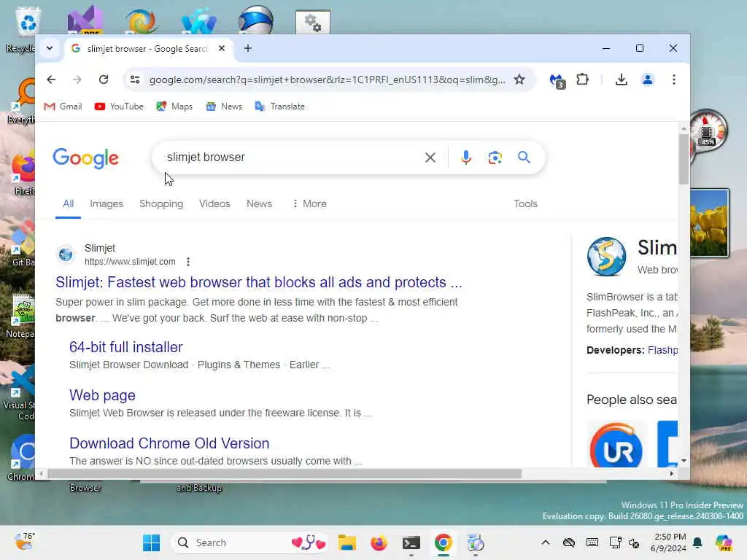Expand the More search filters menu
Viewport: 747px width, 560px height.
click(309, 204)
